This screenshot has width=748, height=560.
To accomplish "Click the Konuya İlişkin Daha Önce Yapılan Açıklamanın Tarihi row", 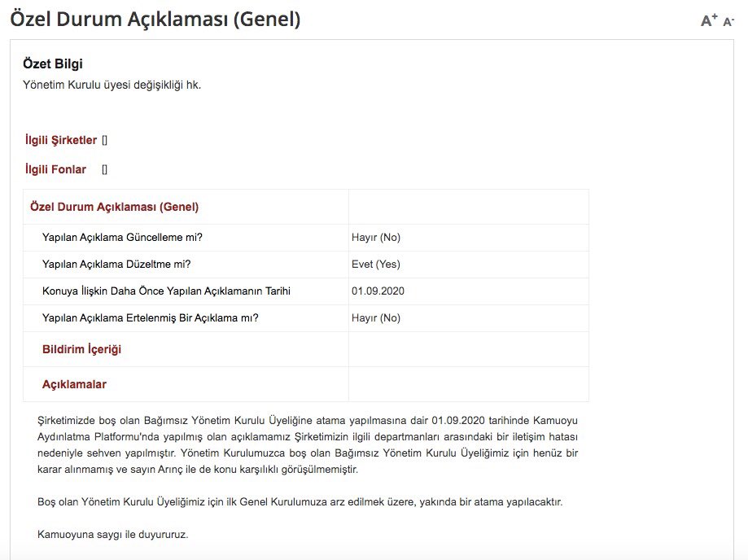I will [x=166, y=291].
